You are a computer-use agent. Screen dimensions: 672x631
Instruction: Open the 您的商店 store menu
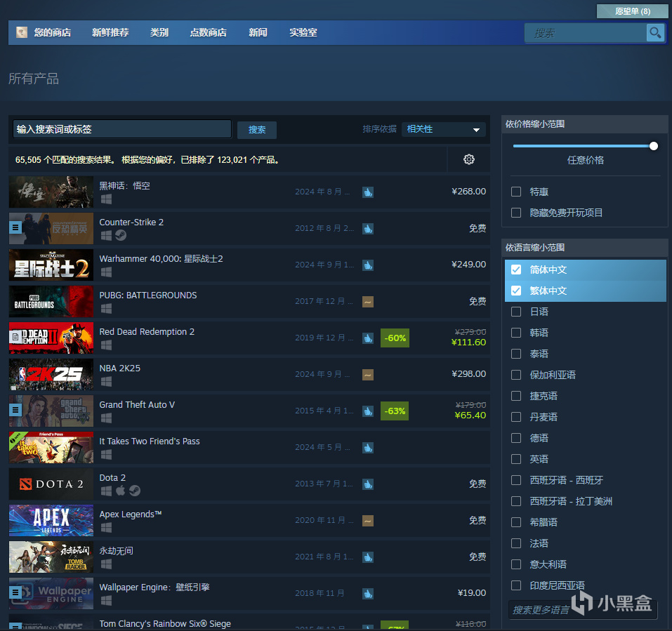[x=52, y=32]
